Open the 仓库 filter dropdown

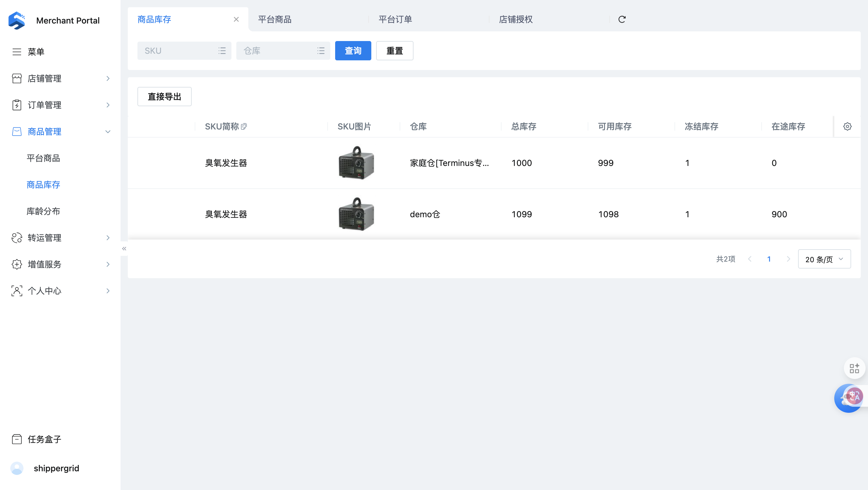point(283,51)
